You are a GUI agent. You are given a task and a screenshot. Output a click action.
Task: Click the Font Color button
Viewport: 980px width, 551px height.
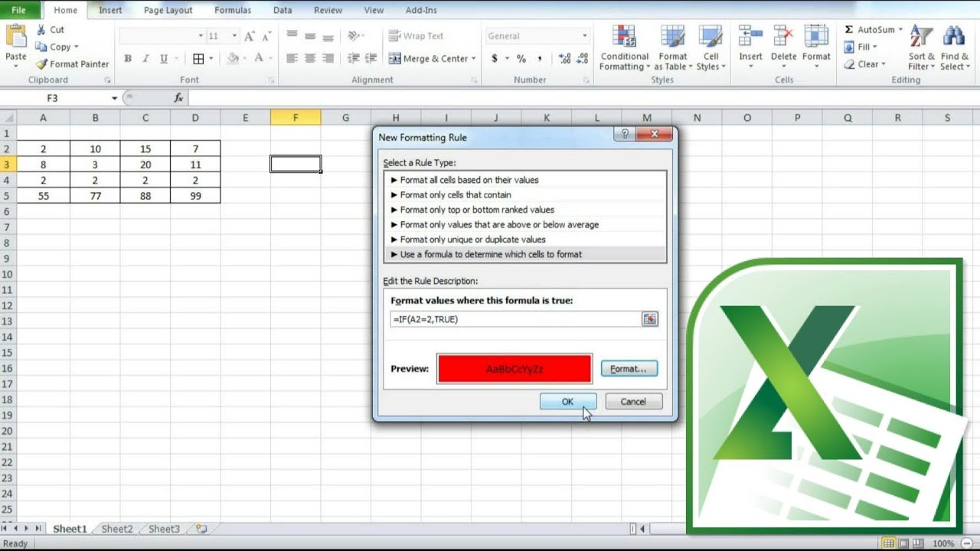click(259, 59)
